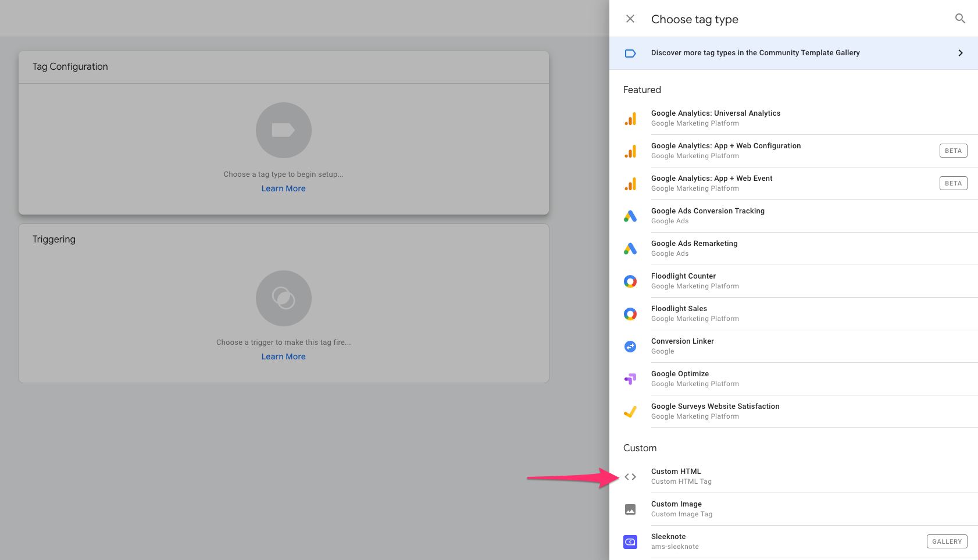Click the Tag Configuration placeholder tag icon
Image resolution: width=978 pixels, height=560 pixels.
[284, 130]
